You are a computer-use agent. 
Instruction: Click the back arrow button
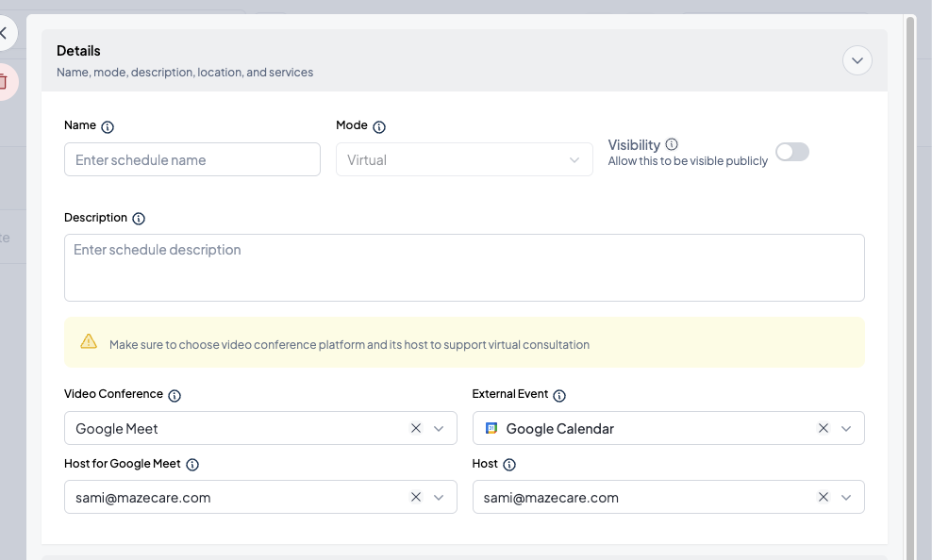tap(4, 33)
